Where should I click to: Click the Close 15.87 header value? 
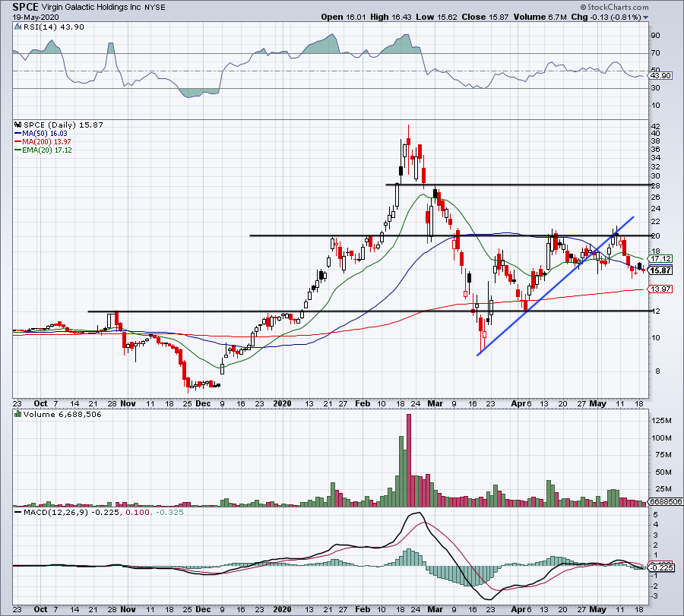485,17
